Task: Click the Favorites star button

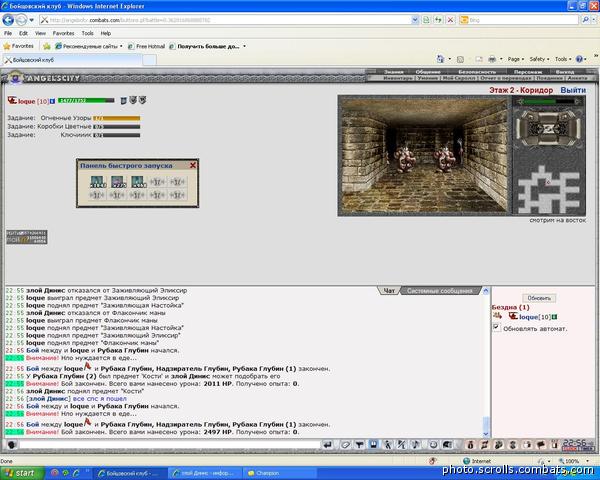Action: click(x=18, y=46)
